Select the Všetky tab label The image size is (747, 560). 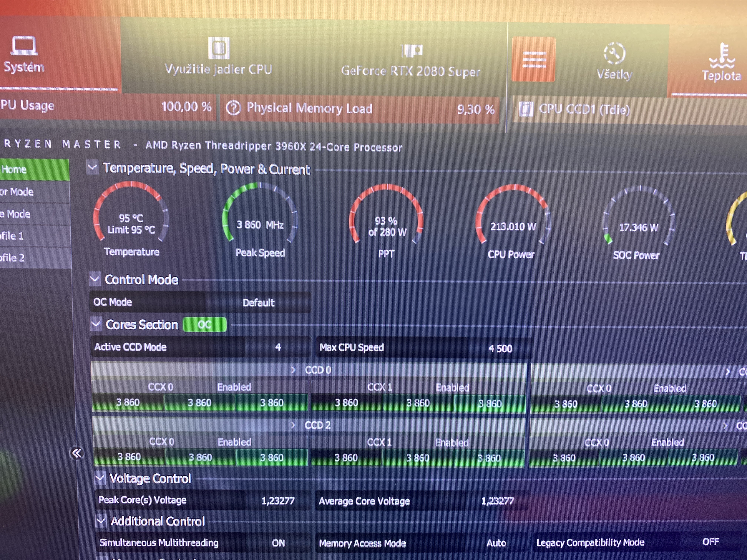point(614,74)
